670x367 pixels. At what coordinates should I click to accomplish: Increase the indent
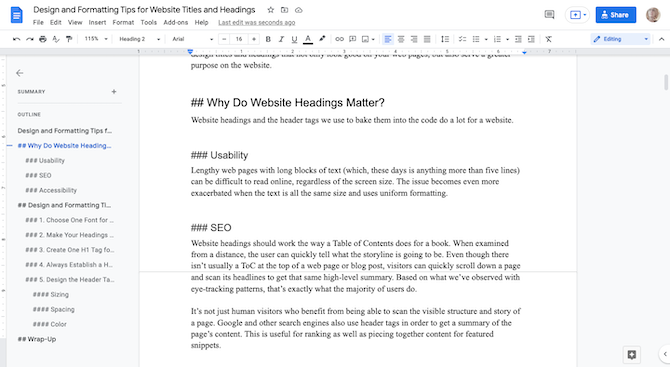(531, 39)
